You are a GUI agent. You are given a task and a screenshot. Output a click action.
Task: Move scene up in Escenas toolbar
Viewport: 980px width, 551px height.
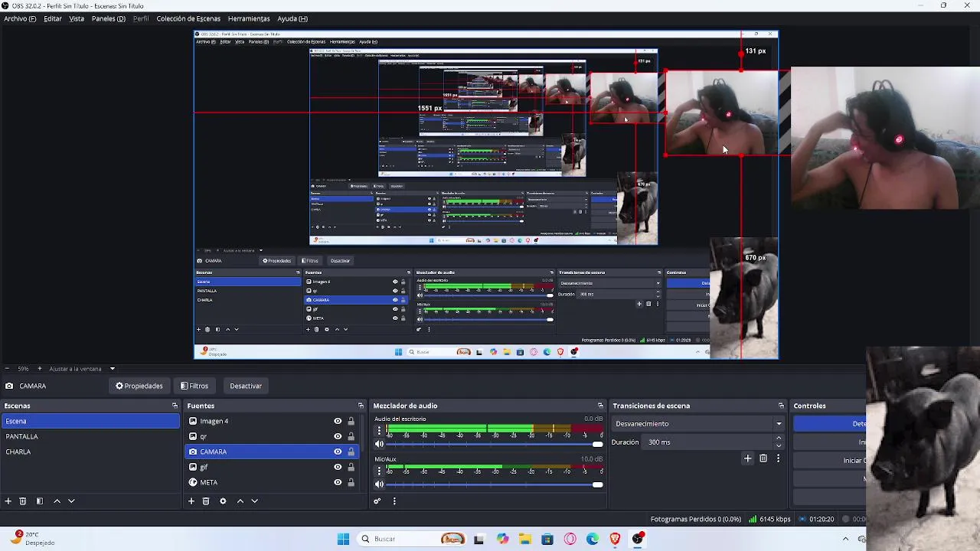57,501
